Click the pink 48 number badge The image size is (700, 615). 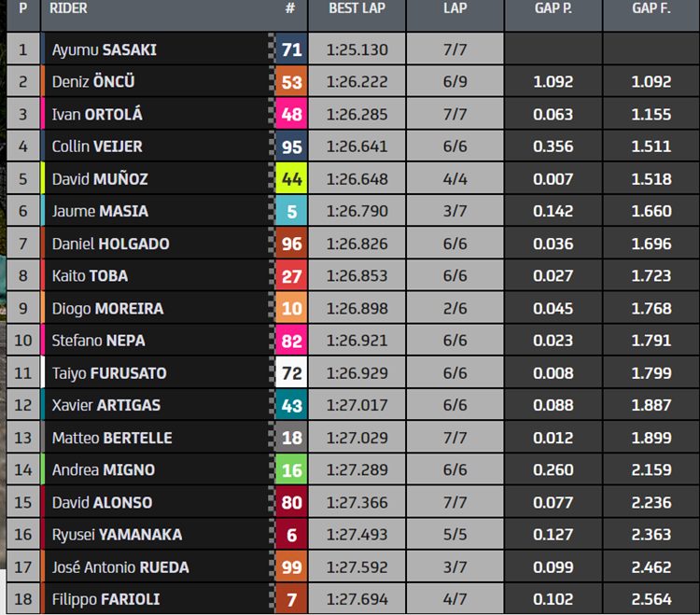pos(291,114)
